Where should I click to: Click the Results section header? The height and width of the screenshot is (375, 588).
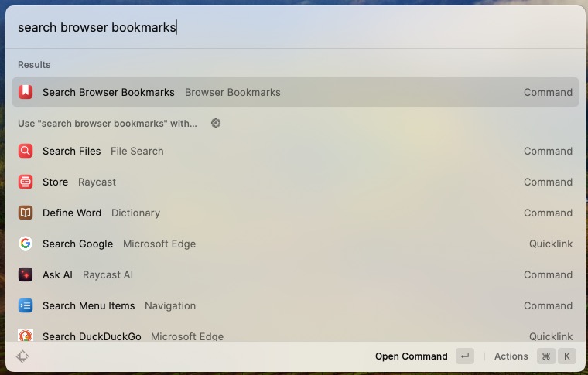coord(34,64)
